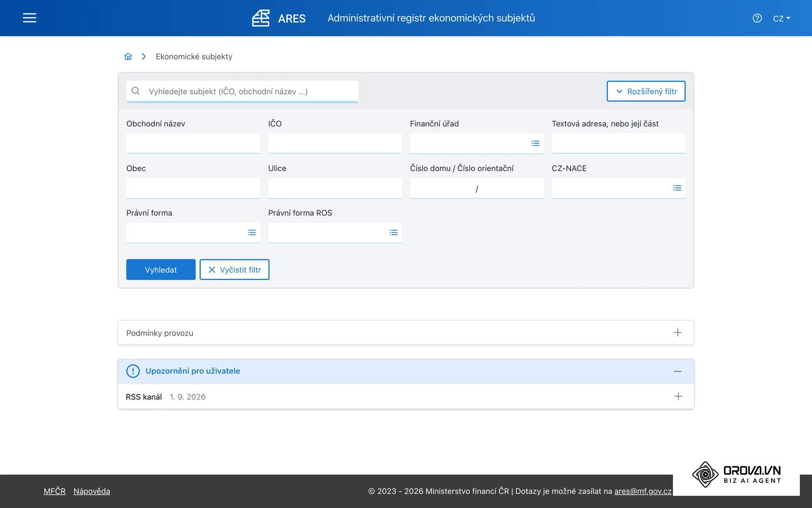Viewport: 812px width, 508px height.
Task: Clear filters with Vyčistit filtr button
Action: tap(234, 270)
